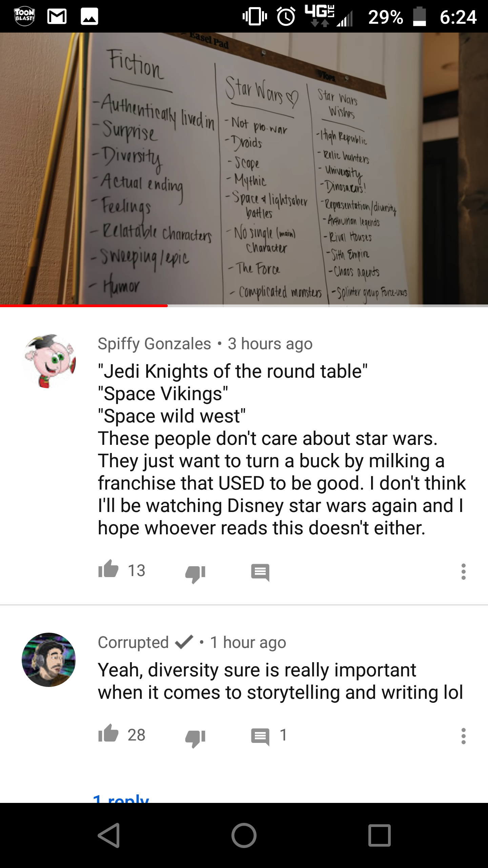Reply to Spiffy Gonzales's comment
488x868 pixels.
(260, 572)
